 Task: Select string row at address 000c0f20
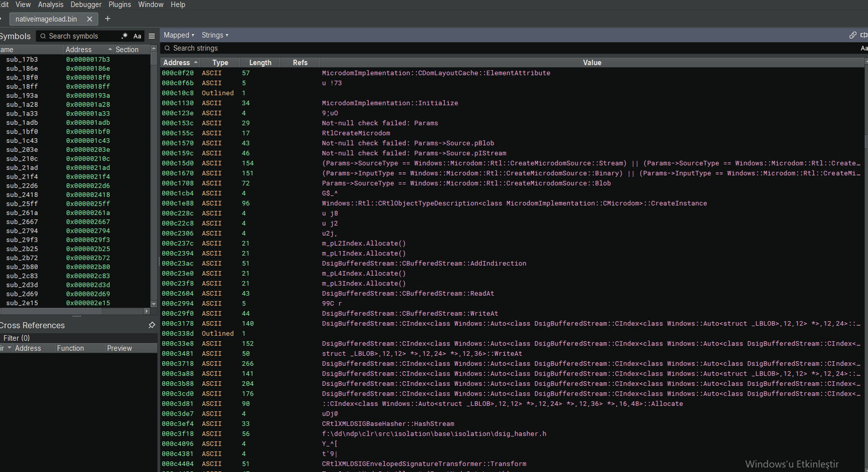point(512,73)
